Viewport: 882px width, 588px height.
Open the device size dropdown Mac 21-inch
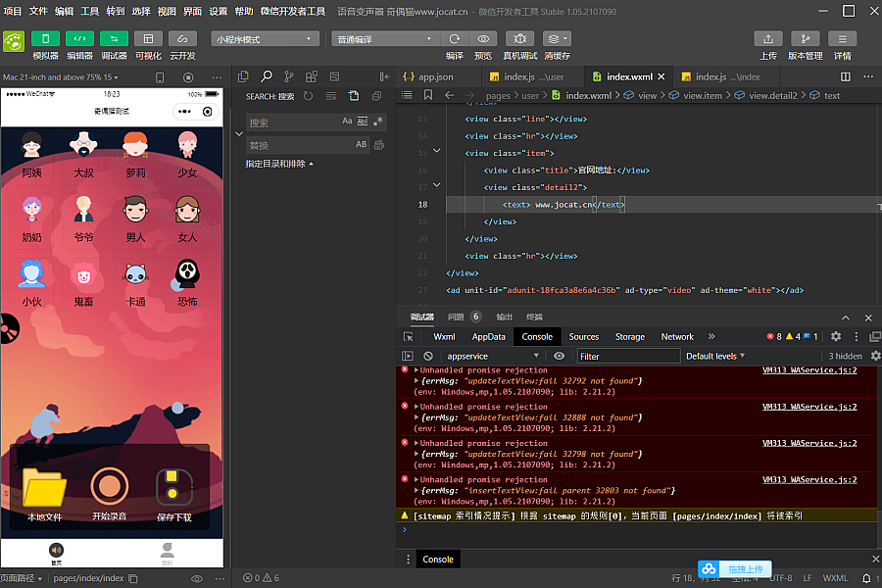(61, 77)
